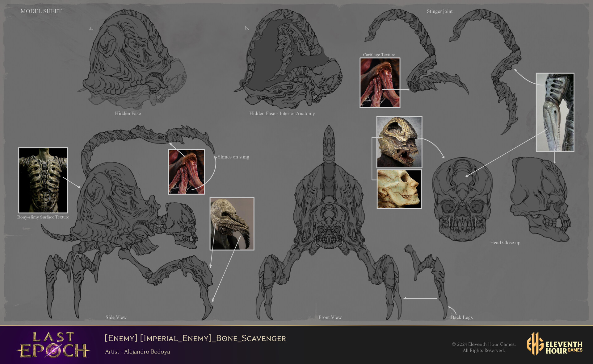This screenshot has height=364, width=593.
Task: Click the 'Back Legs' label
Action: [461, 317]
